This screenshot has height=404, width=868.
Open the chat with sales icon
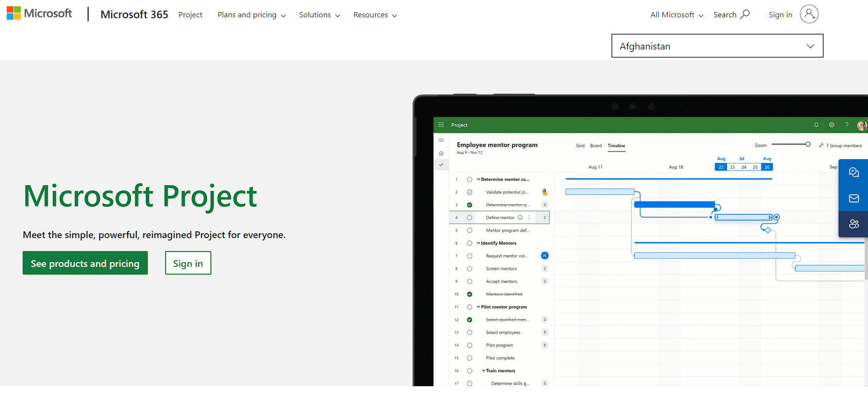click(854, 172)
